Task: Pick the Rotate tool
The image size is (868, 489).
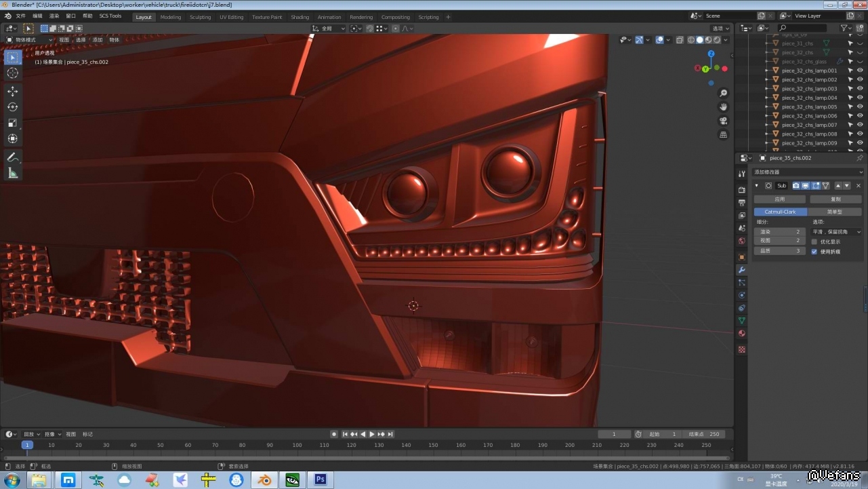Action: click(x=12, y=107)
